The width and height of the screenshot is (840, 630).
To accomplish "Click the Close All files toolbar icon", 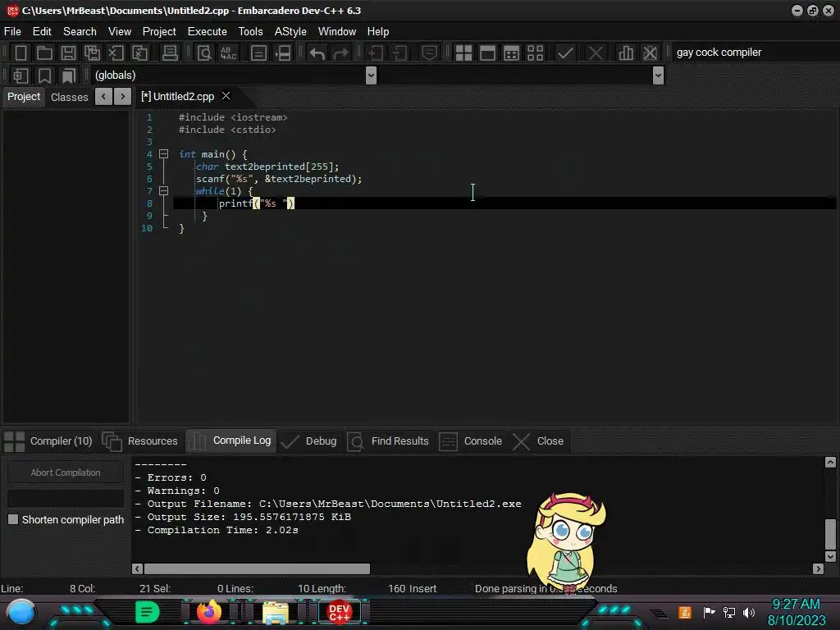I will [x=139, y=52].
